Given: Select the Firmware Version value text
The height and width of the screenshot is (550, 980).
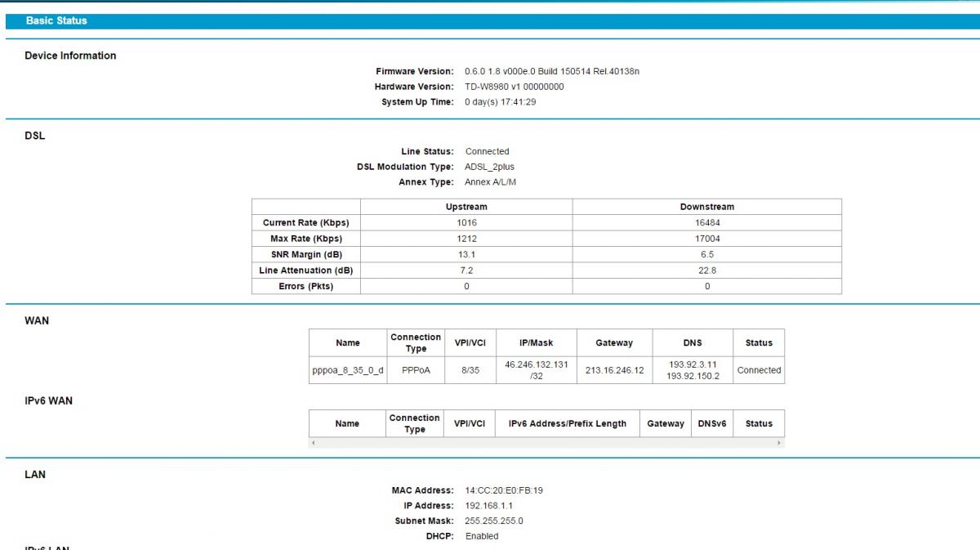Looking at the screenshot, I should (x=551, y=71).
